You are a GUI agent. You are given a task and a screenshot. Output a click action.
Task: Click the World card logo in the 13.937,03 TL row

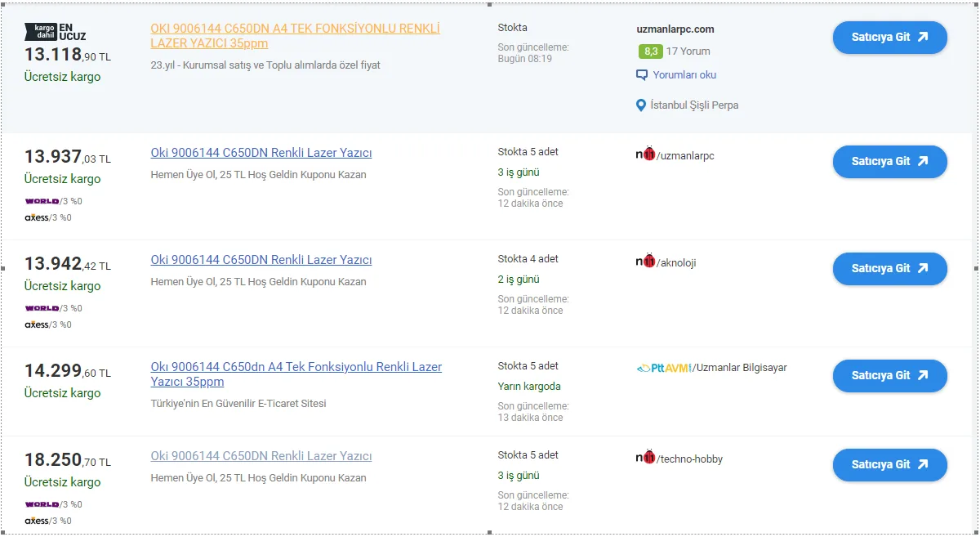[x=42, y=201]
